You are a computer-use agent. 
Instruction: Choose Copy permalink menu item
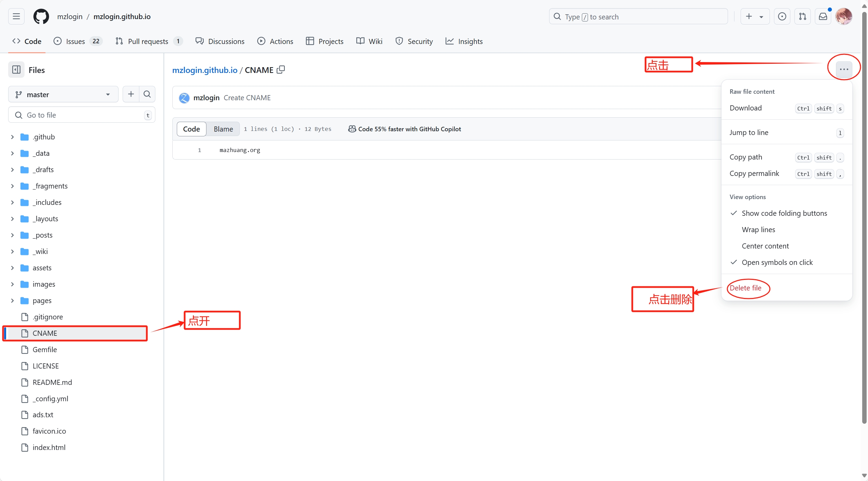pos(787,174)
